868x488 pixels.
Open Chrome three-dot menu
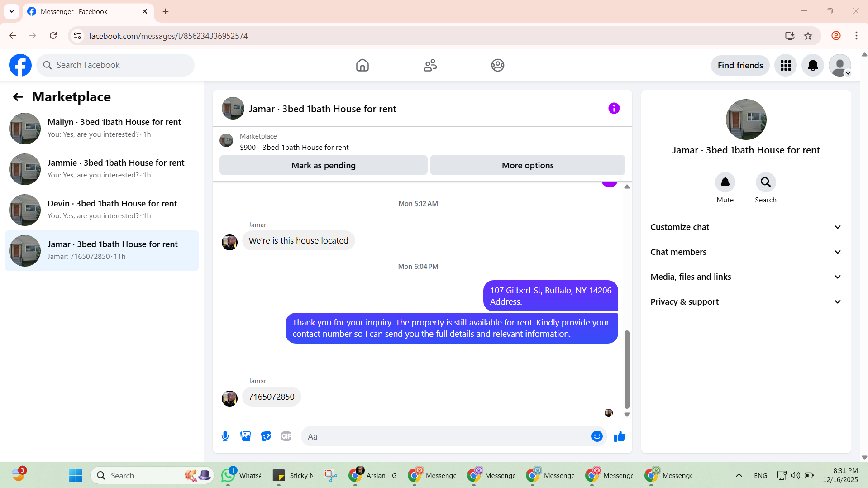point(856,36)
